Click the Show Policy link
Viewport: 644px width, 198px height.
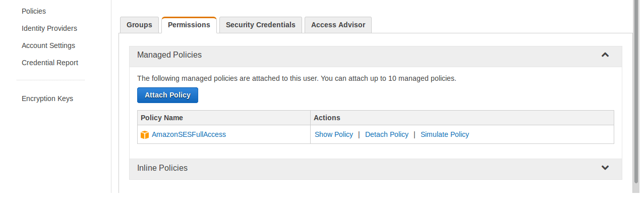(334, 134)
